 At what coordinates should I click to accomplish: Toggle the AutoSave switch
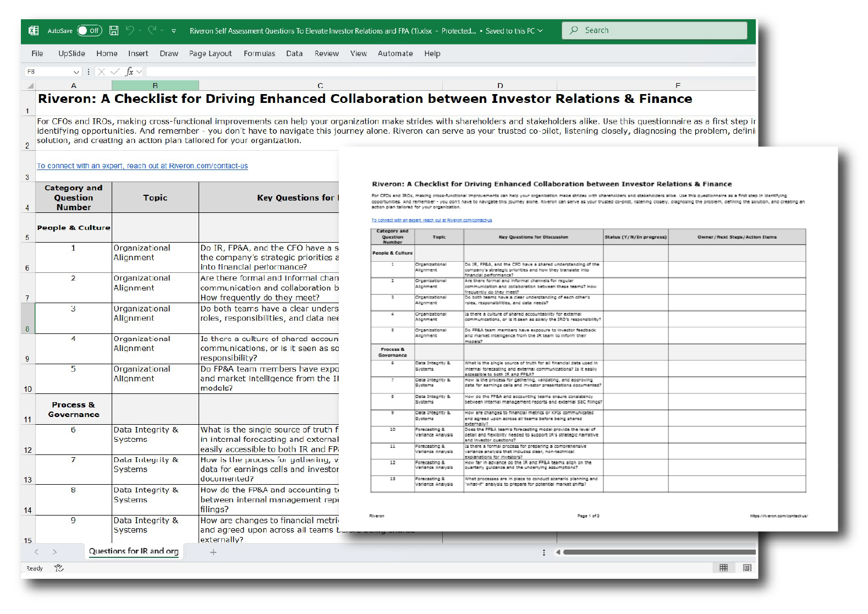click(89, 31)
